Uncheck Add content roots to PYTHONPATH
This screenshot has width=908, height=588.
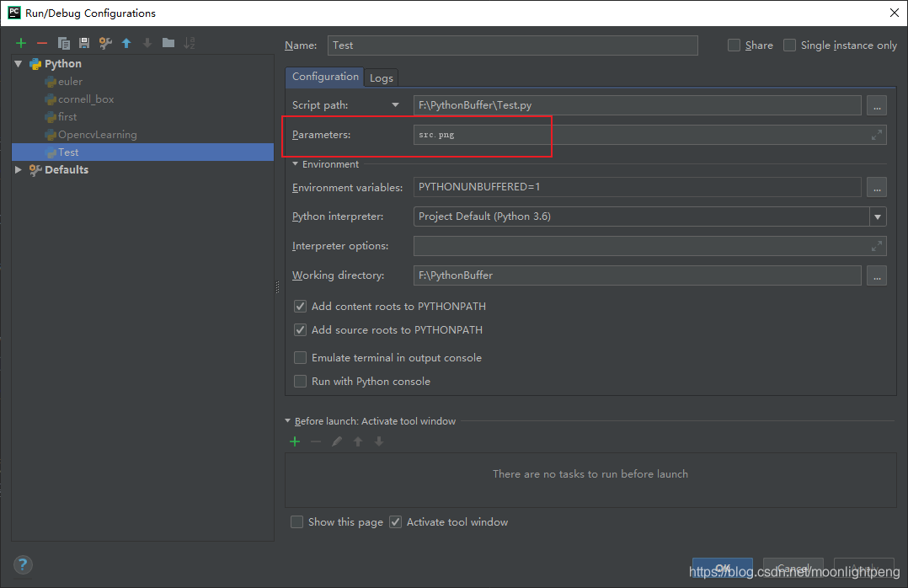pyautogui.click(x=300, y=307)
